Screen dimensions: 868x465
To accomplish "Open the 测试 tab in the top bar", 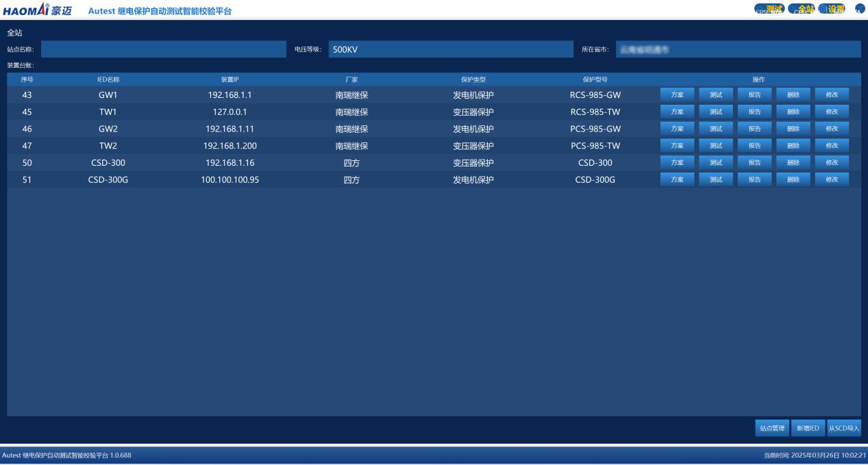I will (771, 10).
